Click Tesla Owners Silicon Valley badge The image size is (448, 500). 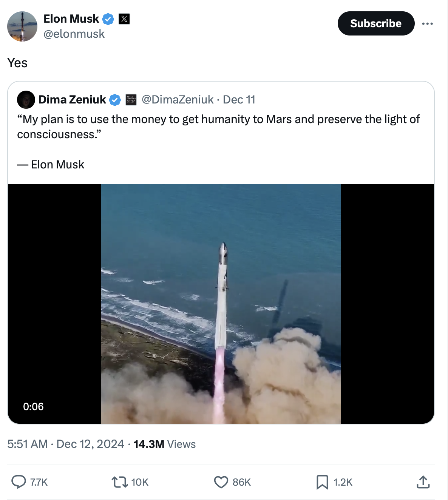click(x=131, y=100)
